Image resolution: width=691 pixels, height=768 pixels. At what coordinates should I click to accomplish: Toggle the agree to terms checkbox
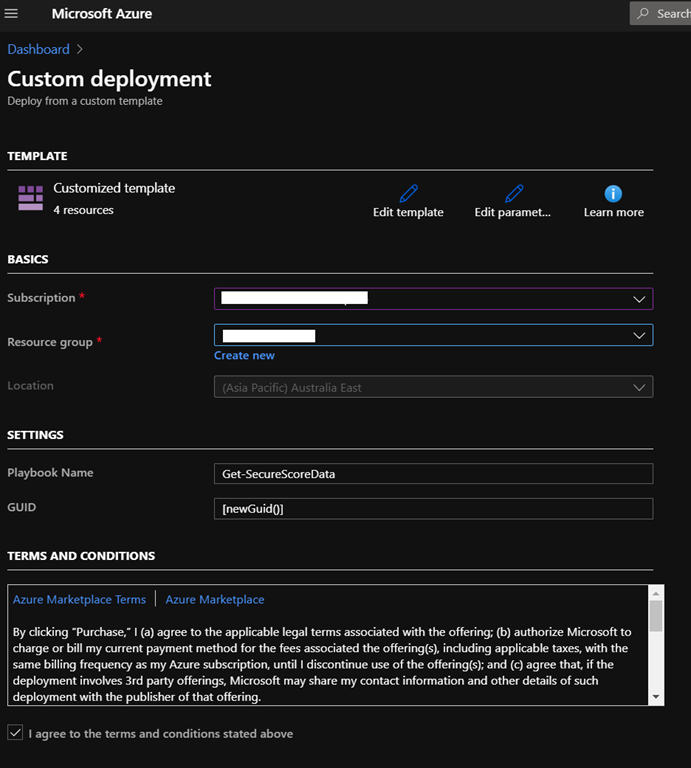(15, 733)
